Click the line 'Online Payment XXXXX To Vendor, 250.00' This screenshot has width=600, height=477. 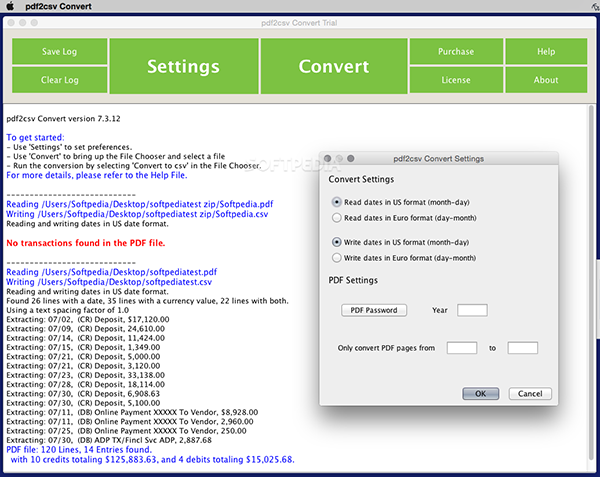126,431
